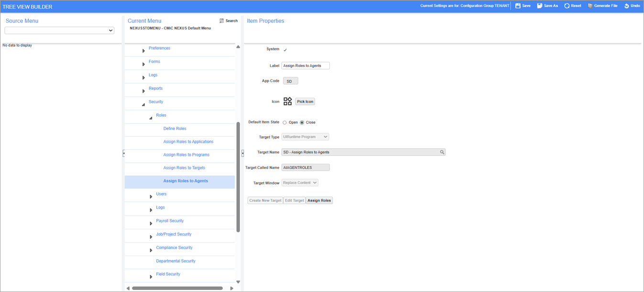Click the Search icon in Current Menu

coord(222,21)
